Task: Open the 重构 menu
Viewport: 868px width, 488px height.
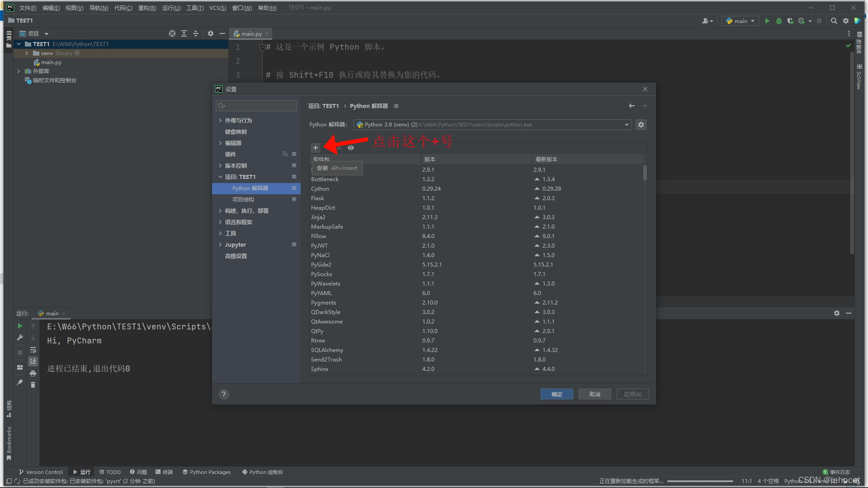Action: [x=147, y=8]
